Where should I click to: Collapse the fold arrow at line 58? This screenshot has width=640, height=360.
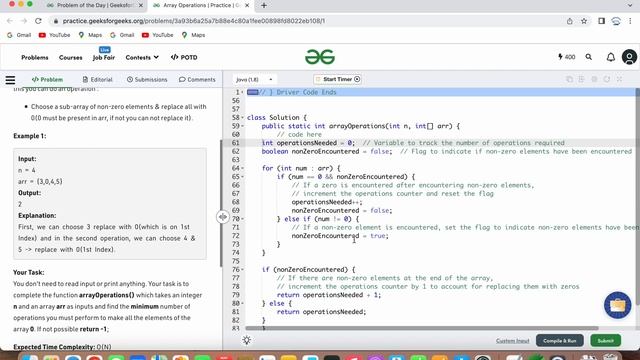click(x=242, y=118)
